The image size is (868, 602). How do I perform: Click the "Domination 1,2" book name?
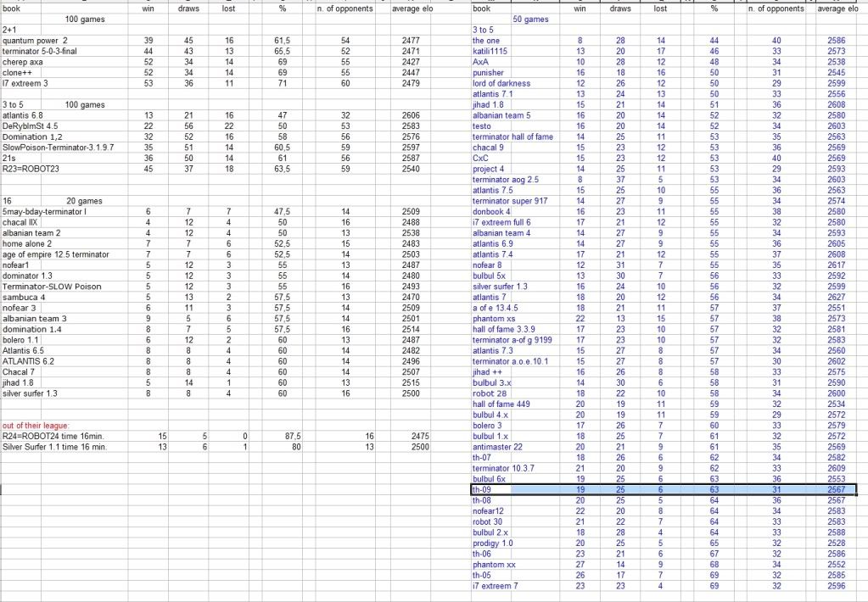(32, 137)
